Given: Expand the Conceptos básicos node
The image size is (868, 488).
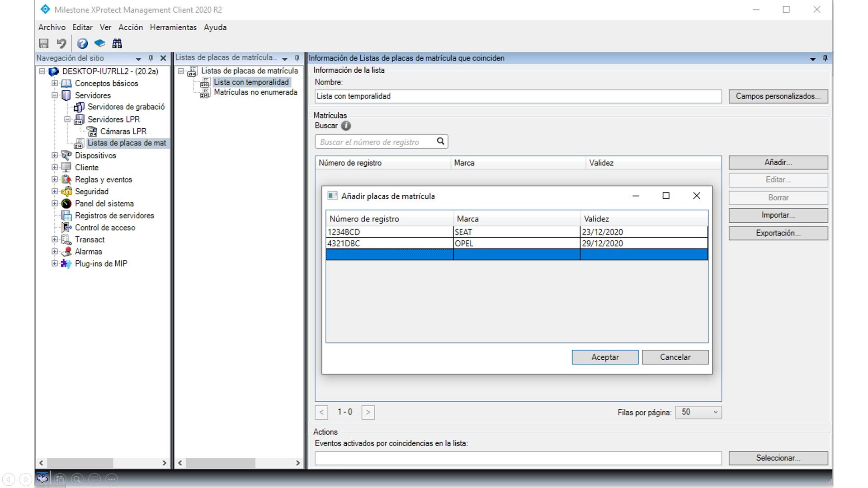Looking at the screenshot, I should click(55, 83).
